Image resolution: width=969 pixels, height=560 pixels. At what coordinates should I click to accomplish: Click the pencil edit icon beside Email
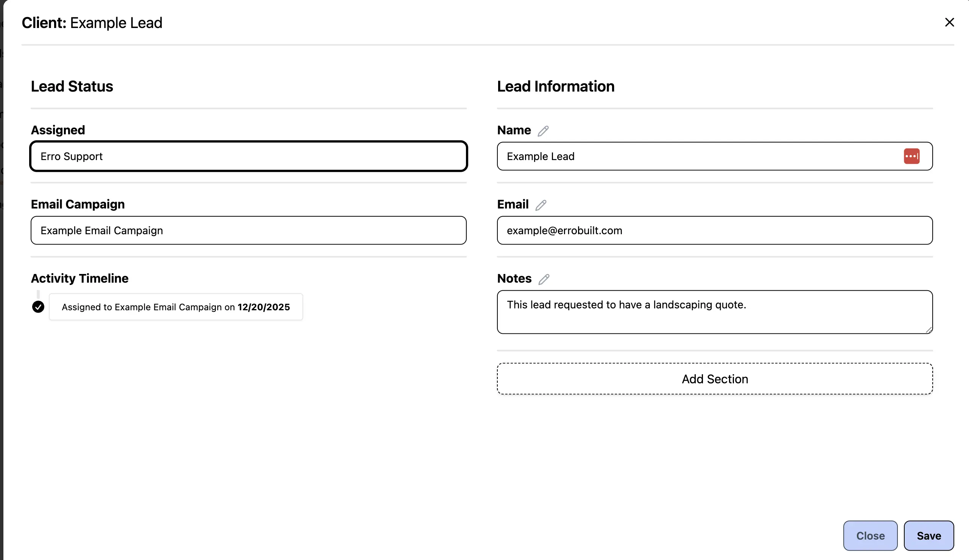[x=541, y=205]
